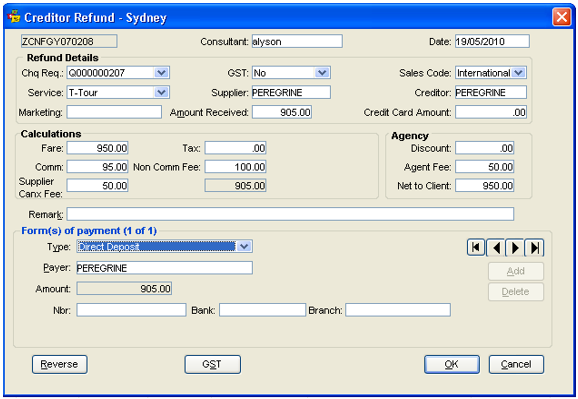Click the Branch field
This screenshot has width=578, height=399.
tap(398, 310)
